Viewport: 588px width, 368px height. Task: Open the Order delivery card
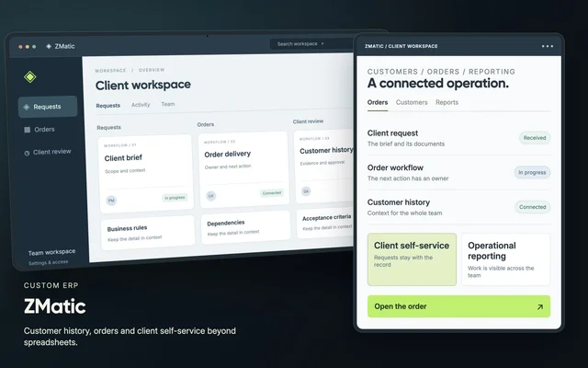[244, 169]
